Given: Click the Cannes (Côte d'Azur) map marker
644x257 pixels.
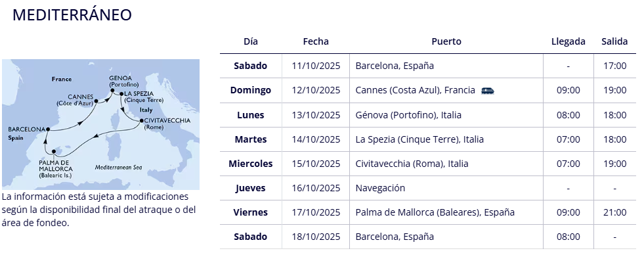Looking at the screenshot, I should (96, 101).
